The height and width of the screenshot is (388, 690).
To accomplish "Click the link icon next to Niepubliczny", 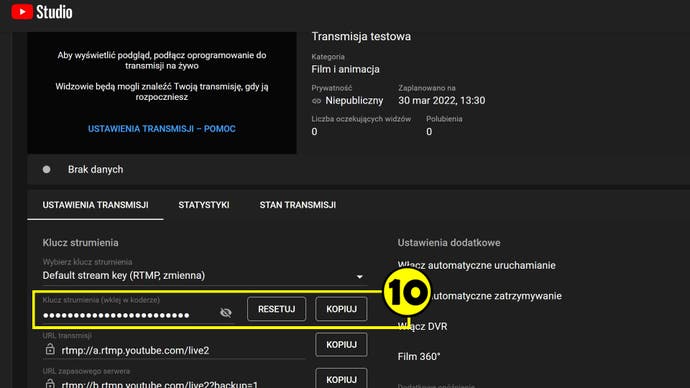I will pos(316,101).
